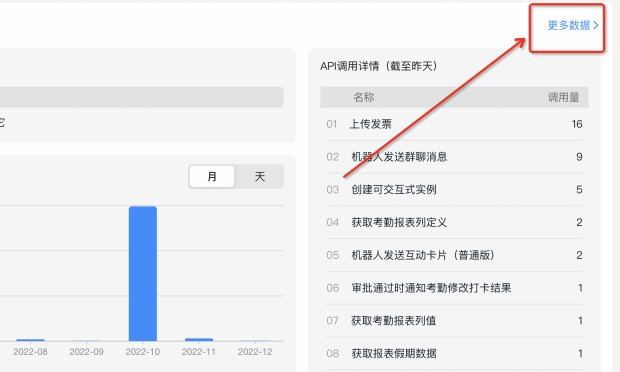Select the 上传发票 API row
The image size is (620, 372).
tap(454, 124)
